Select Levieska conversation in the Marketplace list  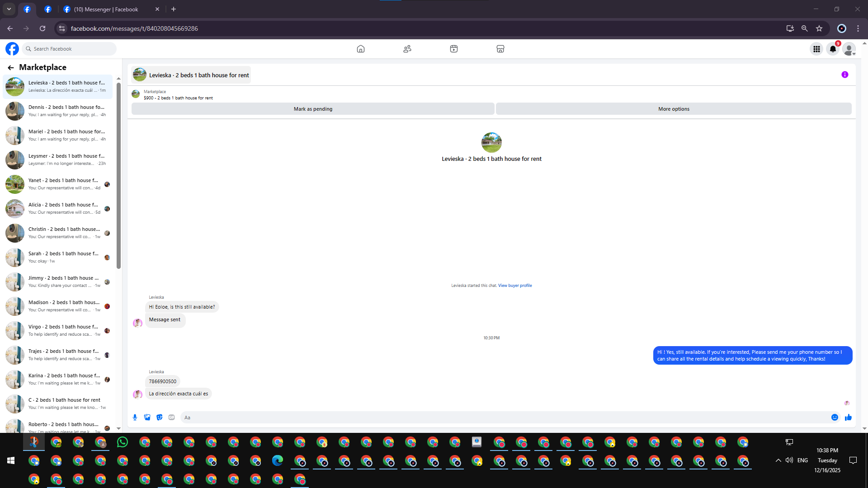click(x=58, y=86)
